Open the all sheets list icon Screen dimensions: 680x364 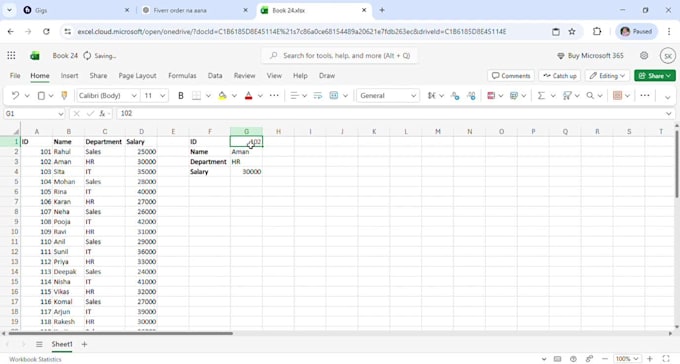click(39, 344)
